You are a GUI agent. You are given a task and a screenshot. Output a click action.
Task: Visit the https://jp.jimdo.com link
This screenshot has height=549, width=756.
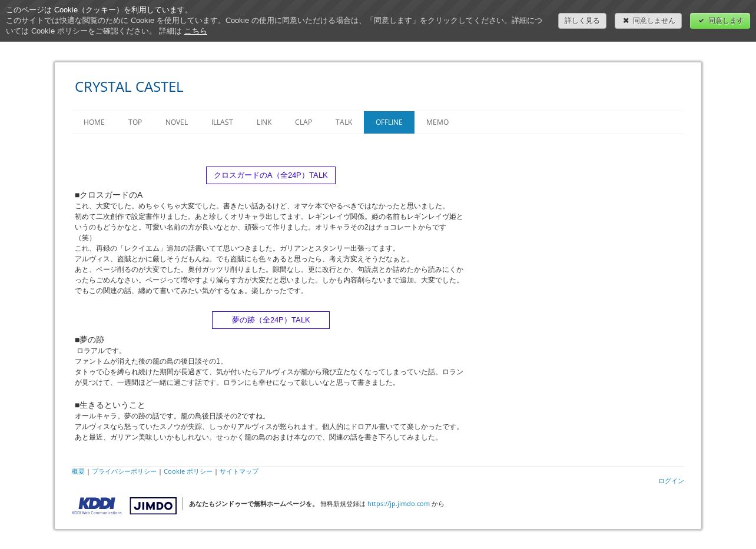399,504
